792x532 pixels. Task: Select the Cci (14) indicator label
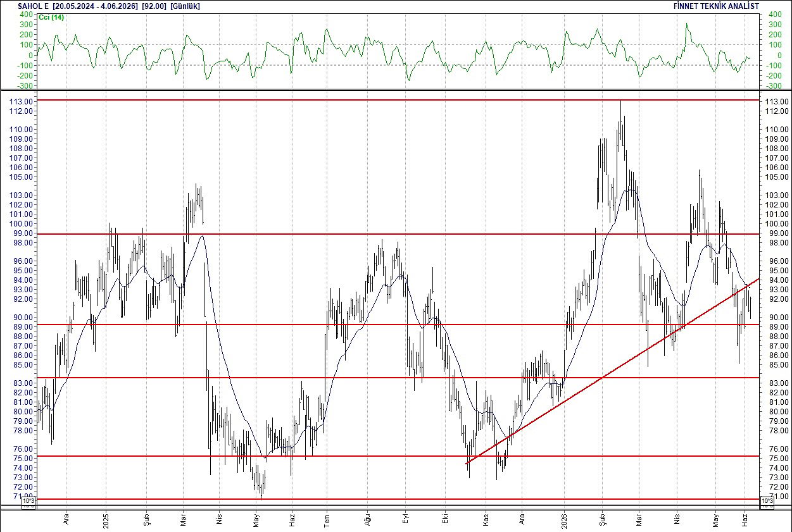tap(51, 17)
